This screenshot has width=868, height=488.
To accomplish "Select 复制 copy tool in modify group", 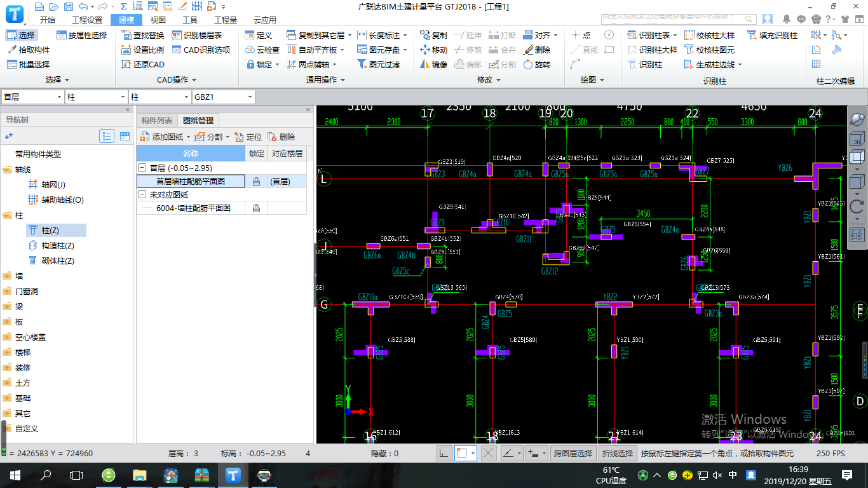I will [433, 35].
